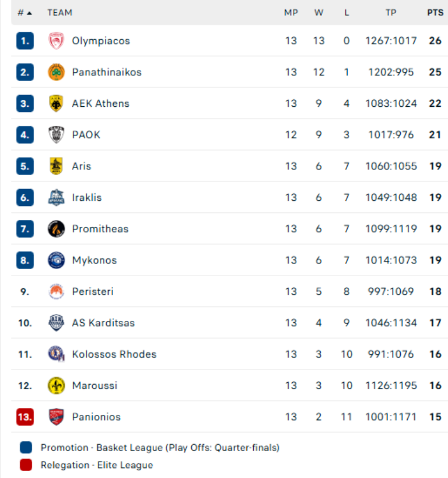Click the TP column header

click(x=391, y=12)
